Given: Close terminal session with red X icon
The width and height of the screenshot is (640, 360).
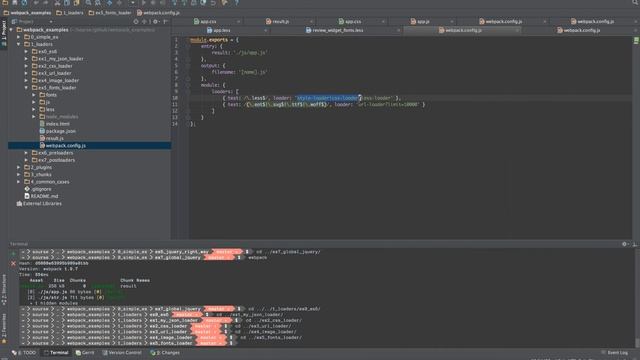Looking at the screenshot, I should (x=13, y=264).
